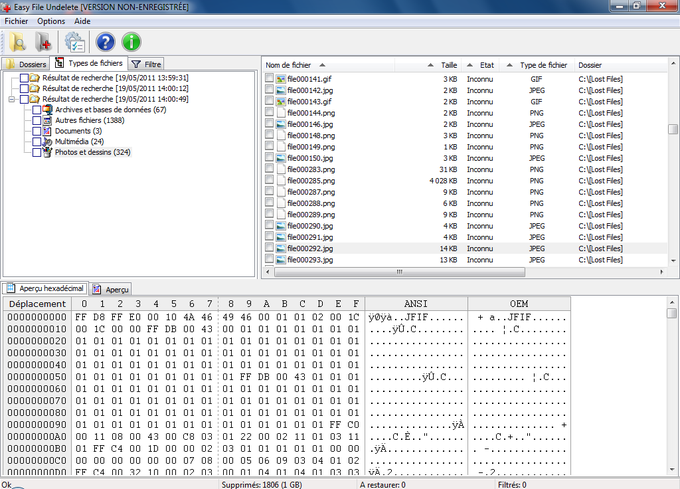Viewport: 680px width, 489px height.
Task: Click the folder icon of the 14:00:12 search result
Action: pos(35,88)
